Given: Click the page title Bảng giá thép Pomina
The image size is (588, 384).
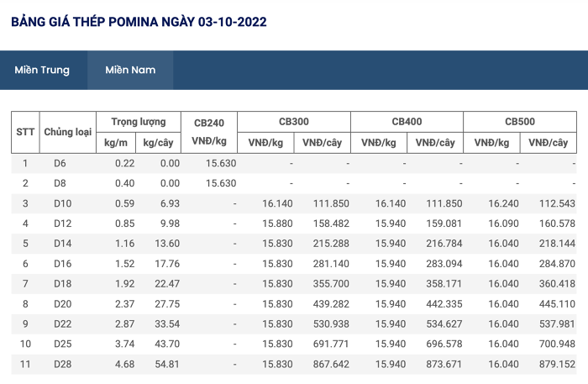Looking at the screenshot, I should click(139, 22).
